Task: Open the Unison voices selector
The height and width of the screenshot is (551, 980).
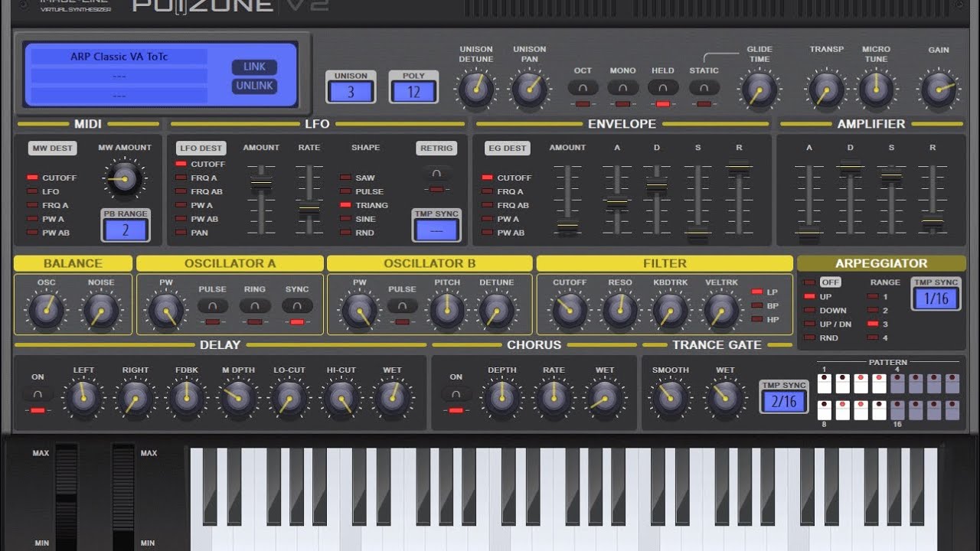Action: point(351,92)
